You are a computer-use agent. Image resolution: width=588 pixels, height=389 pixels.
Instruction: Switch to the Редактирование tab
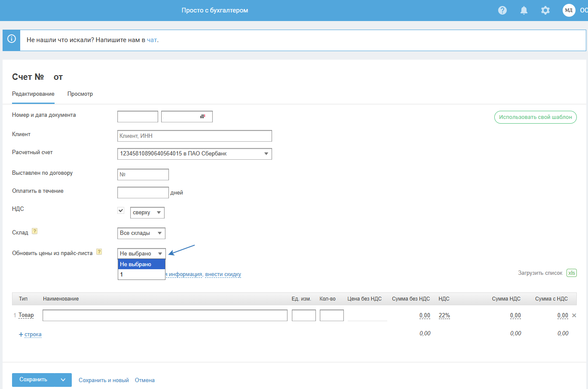click(33, 94)
